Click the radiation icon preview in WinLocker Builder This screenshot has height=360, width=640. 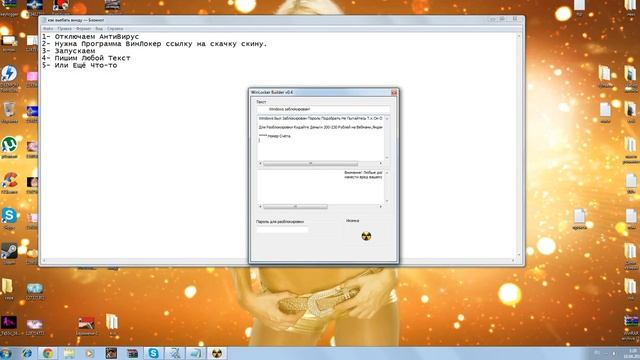(x=366, y=236)
